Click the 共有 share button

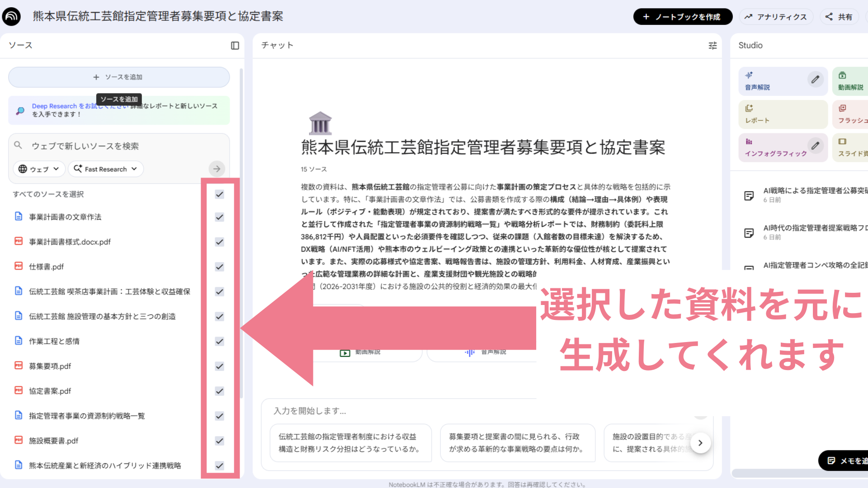click(x=839, y=17)
